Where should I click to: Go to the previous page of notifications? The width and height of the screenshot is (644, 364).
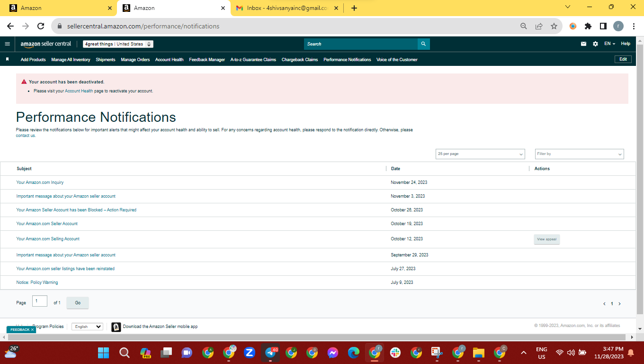point(604,304)
